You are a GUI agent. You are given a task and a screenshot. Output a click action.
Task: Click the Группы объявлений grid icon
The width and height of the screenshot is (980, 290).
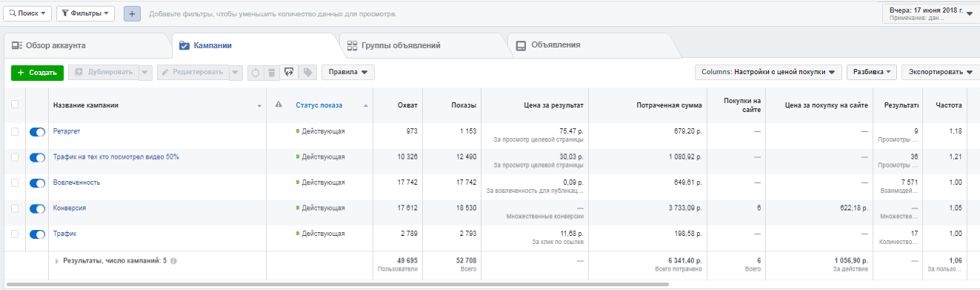click(352, 46)
